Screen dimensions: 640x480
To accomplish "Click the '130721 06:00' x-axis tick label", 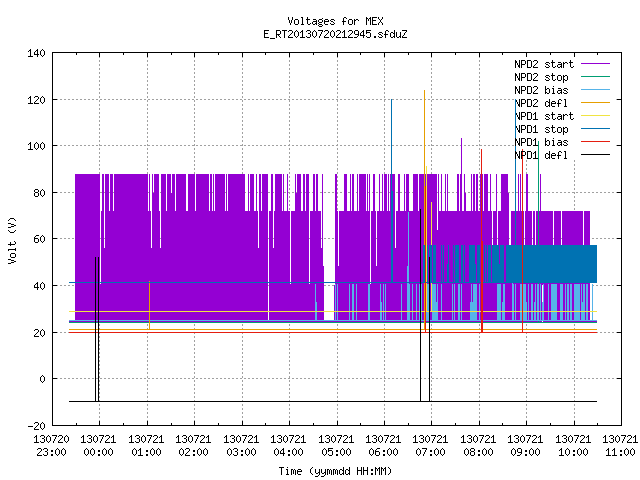I will 383,446.
